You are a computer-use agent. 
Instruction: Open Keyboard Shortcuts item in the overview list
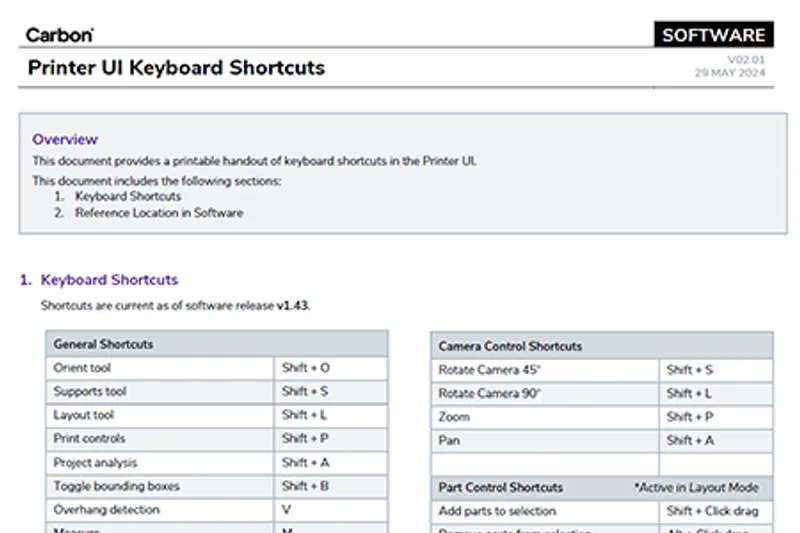coord(128,197)
